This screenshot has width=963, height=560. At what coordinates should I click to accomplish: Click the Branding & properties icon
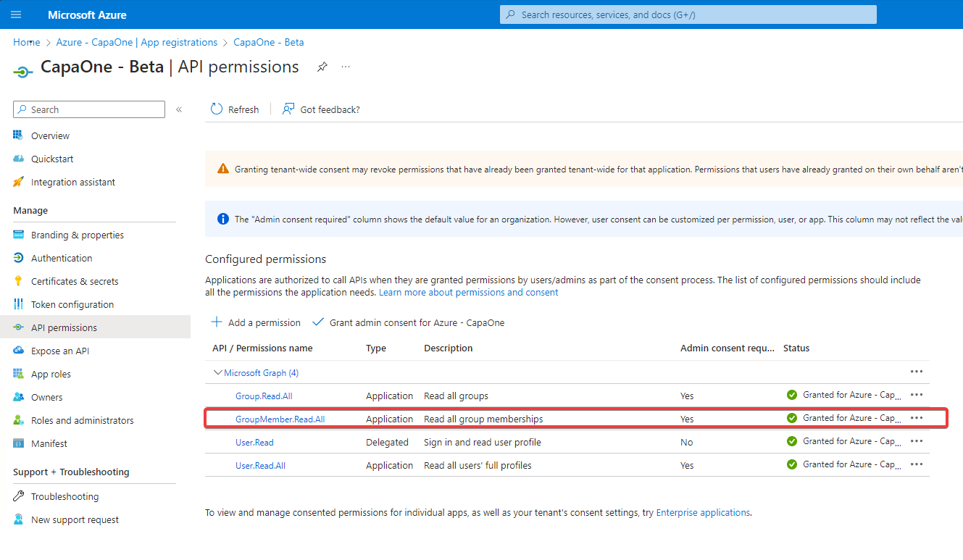tap(18, 235)
